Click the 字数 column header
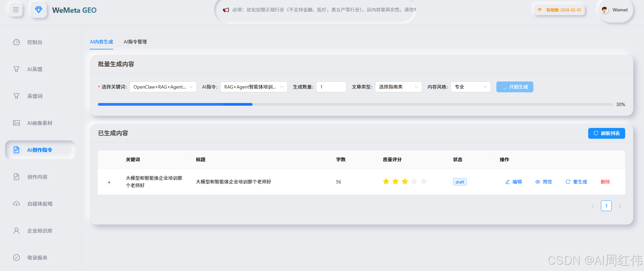The height and width of the screenshot is (271, 644). (x=341, y=160)
